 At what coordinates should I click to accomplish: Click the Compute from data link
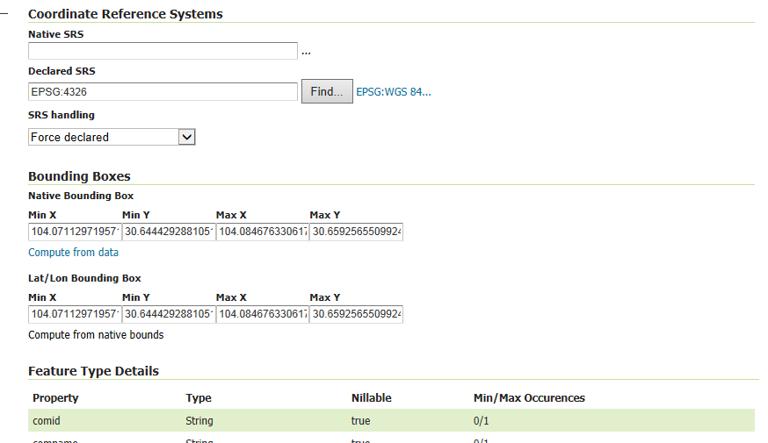pyautogui.click(x=73, y=253)
